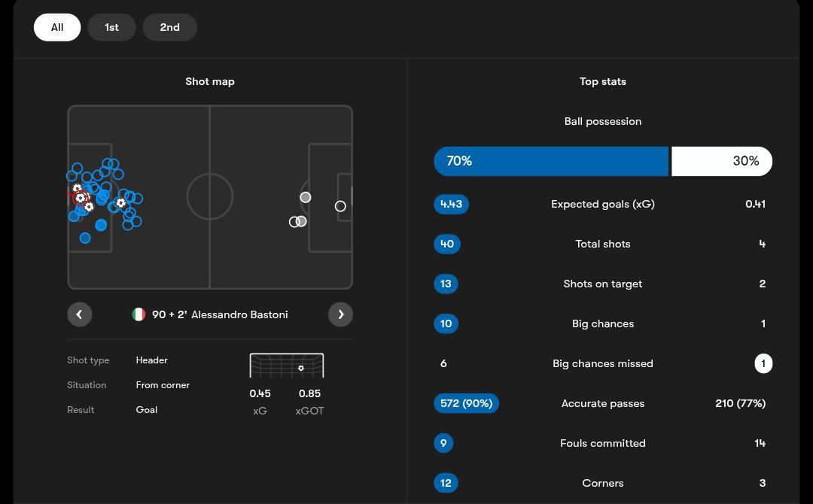This screenshot has width=813, height=504.
Task: Go to the next shot arrow
Action: [340, 314]
